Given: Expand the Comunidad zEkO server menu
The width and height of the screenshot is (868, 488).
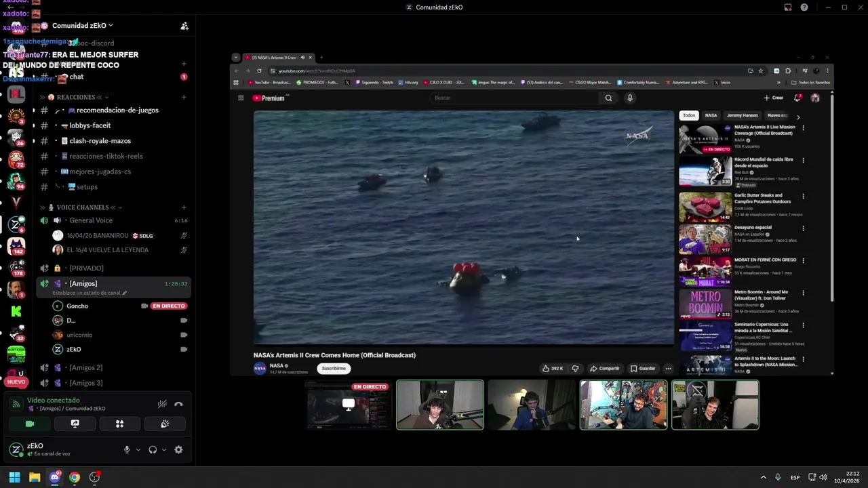Looking at the screenshot, I should 82,26.
